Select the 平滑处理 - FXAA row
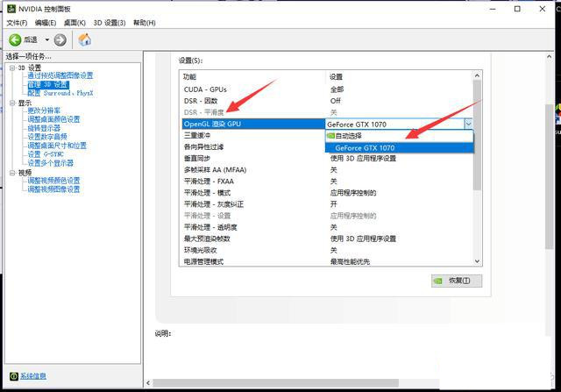This screenshot has height=392, width=561. pos(327,182)
